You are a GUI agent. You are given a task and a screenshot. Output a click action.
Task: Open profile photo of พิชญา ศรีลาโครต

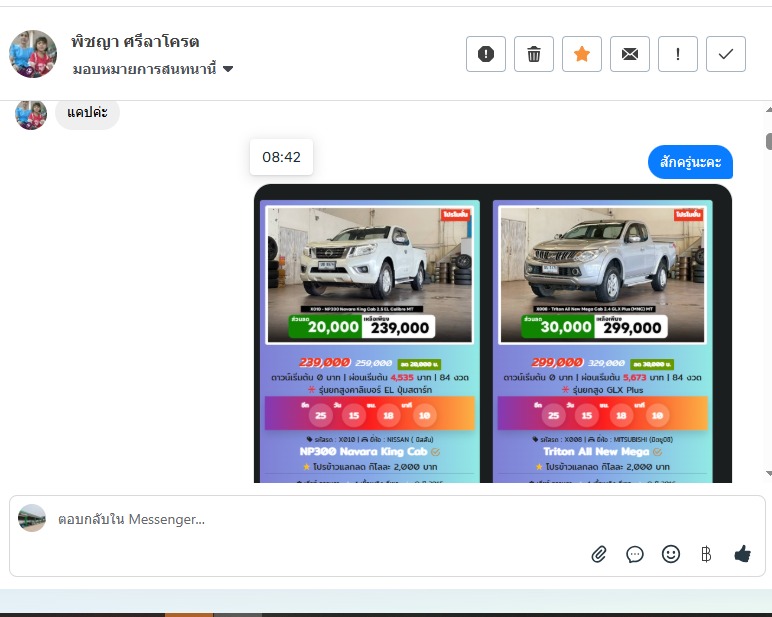(33, 54)
